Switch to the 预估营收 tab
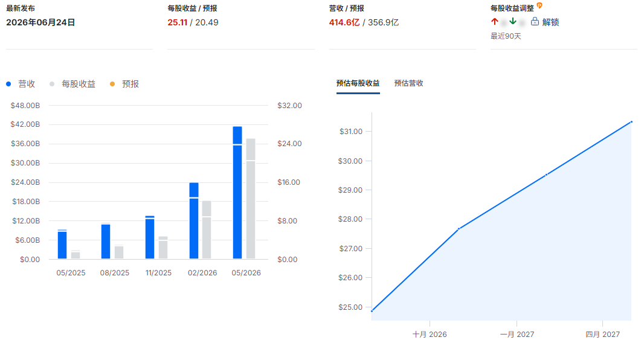 (x=408, y=83)
